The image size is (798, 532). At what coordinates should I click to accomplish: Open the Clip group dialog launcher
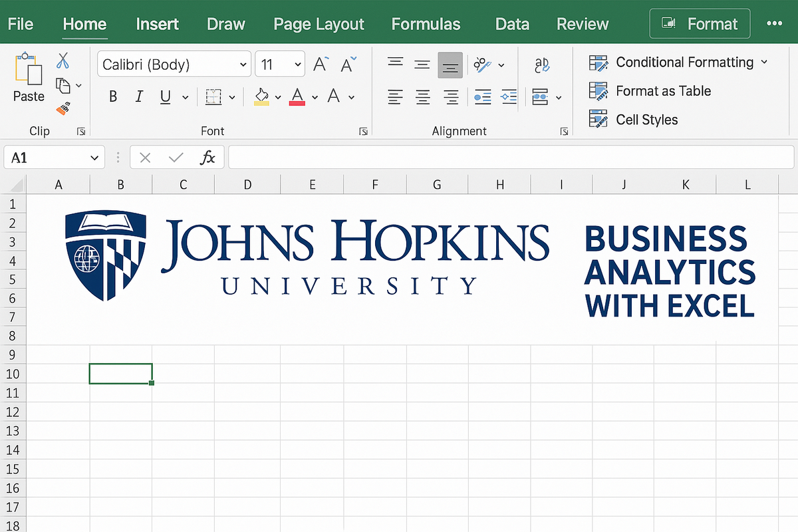[x=81, y=132]
